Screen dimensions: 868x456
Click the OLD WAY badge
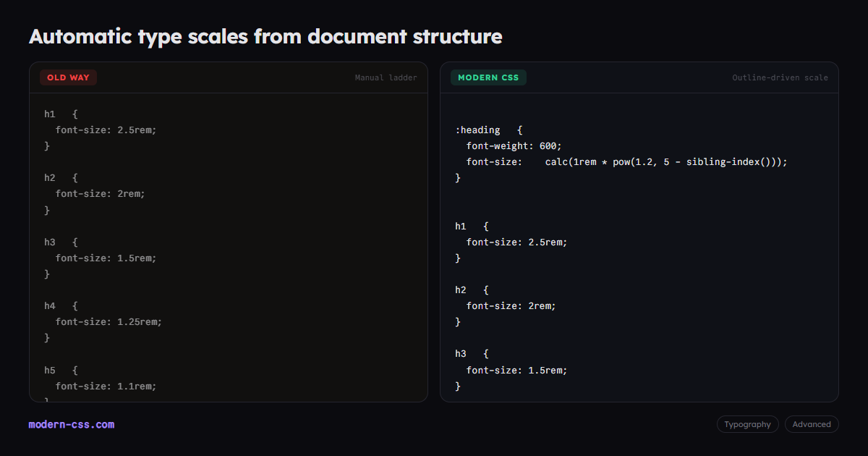[x=68, y=77]
